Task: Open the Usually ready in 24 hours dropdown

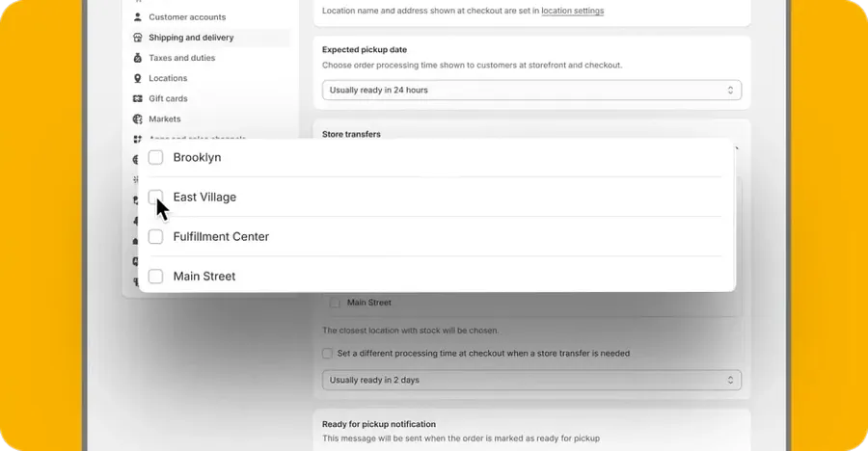Action: (x=531, y=91)
